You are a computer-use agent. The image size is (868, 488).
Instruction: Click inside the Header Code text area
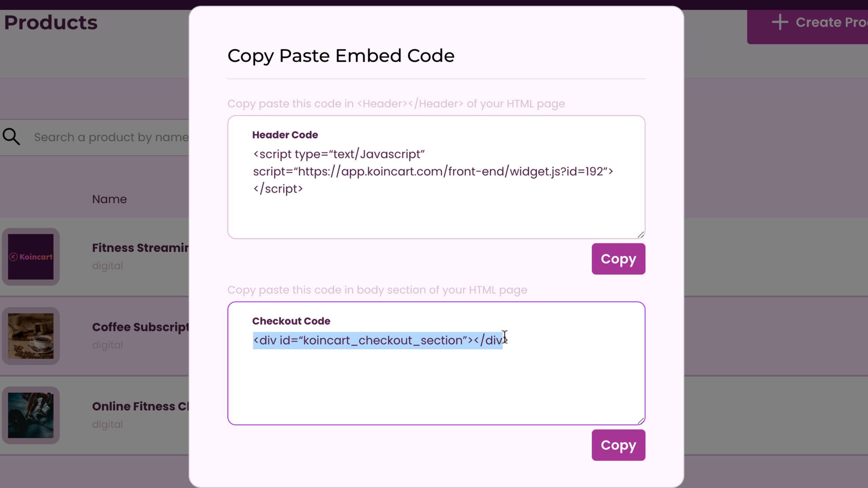point(436,213)
